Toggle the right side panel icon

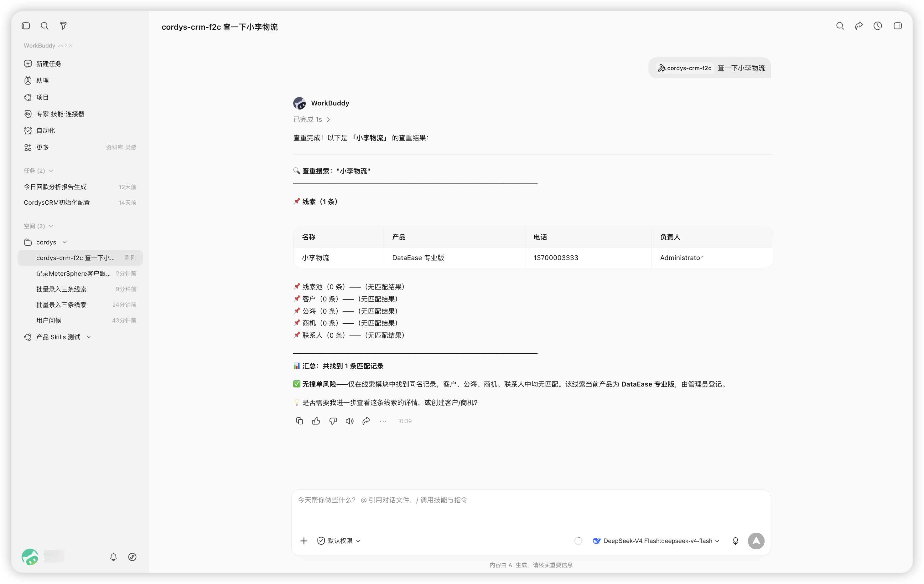(897, 26)
